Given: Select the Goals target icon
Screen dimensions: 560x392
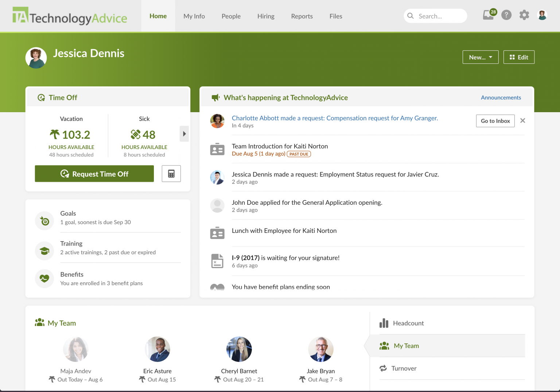Looking at the screenshot, I should (x=44, y=221).
